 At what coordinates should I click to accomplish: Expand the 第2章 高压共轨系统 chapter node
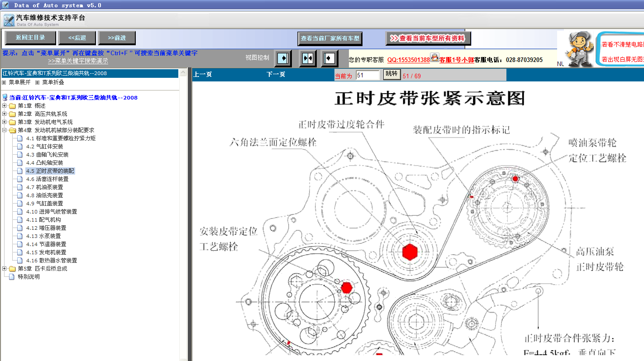point(5,114)
